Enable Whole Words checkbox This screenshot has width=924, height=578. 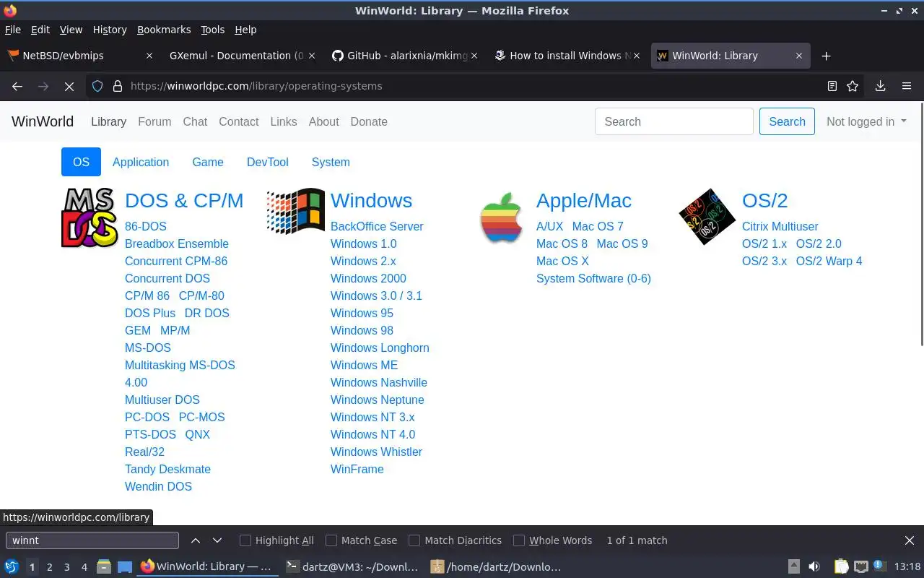coord(519,540)
